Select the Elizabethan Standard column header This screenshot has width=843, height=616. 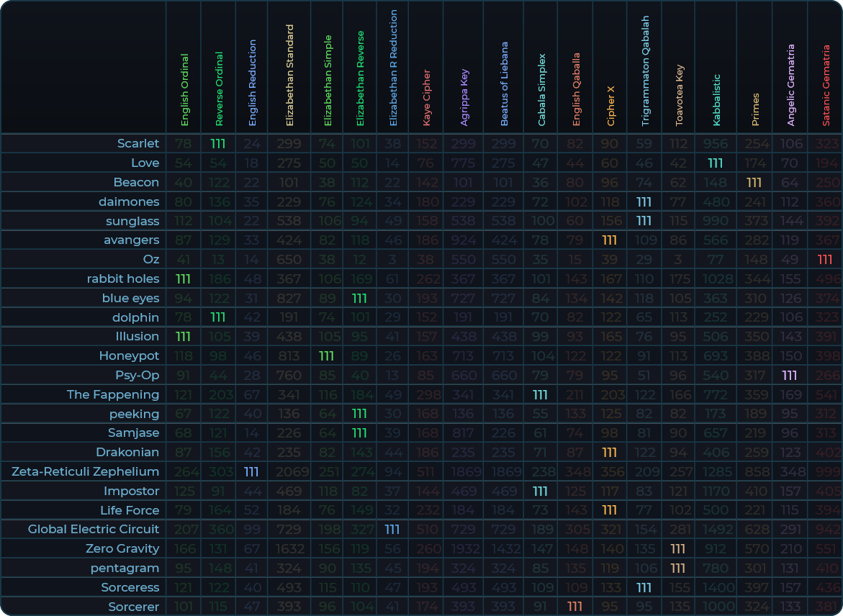(x=289, y=76)
